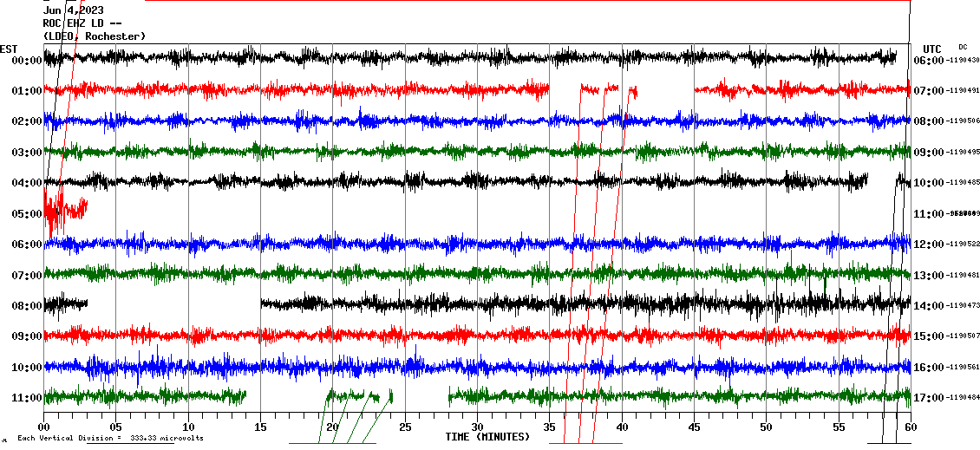Click the Jun 4, 2023 date label
Viewport: 980px width, 450px height.
pos(74,10)
